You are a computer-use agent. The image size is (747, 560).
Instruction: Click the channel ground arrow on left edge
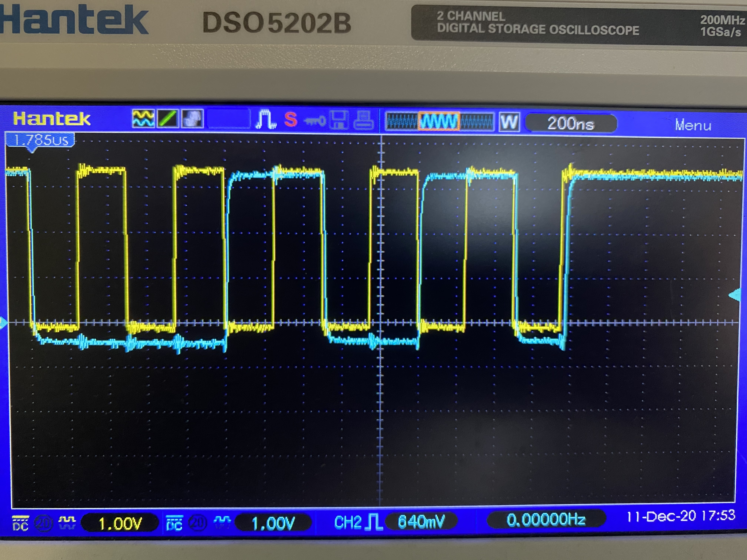point(3,323)
